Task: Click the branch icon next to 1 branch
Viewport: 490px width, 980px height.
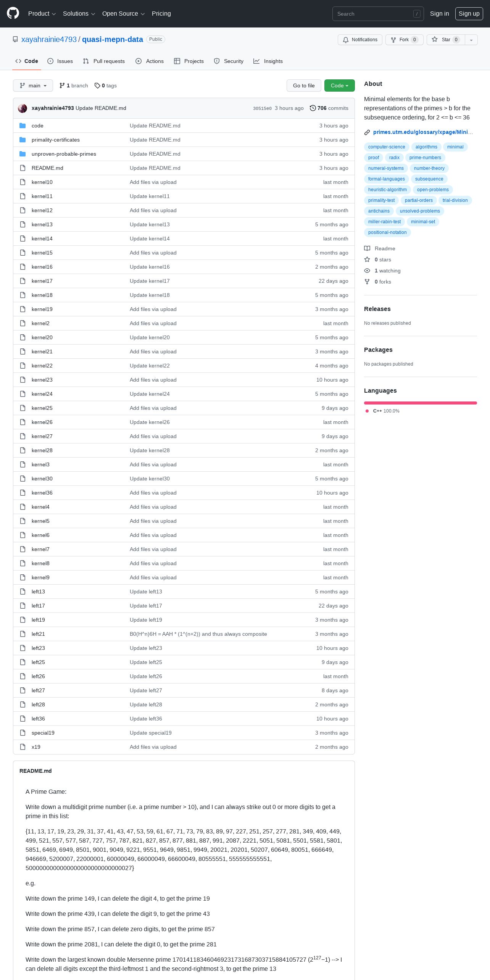Action: point(62,85)
